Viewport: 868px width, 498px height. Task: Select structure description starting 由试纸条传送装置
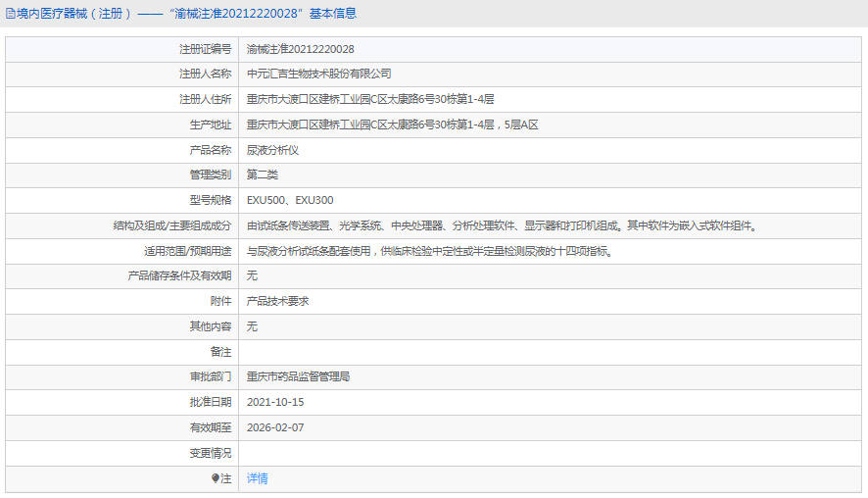tap(502, 226)
